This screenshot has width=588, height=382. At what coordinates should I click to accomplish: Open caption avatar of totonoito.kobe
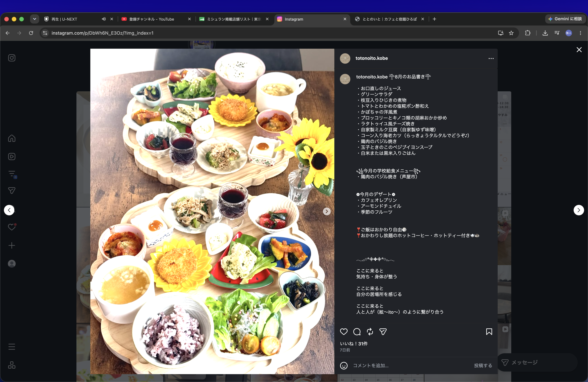[x=345, y=79]
